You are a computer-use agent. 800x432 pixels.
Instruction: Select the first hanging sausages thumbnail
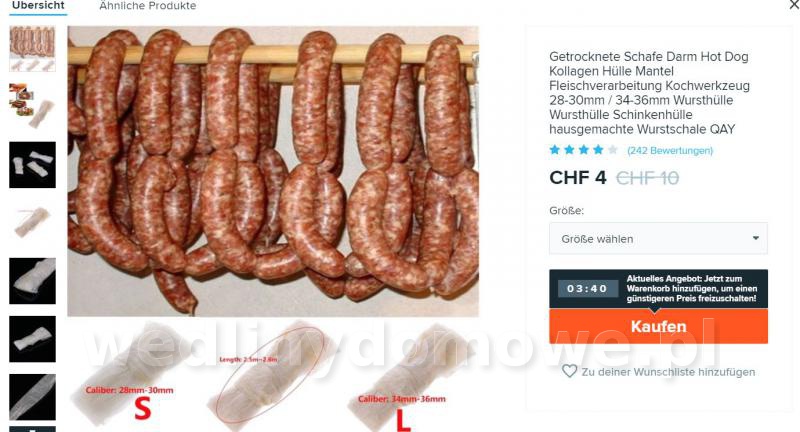coord(33,48)
